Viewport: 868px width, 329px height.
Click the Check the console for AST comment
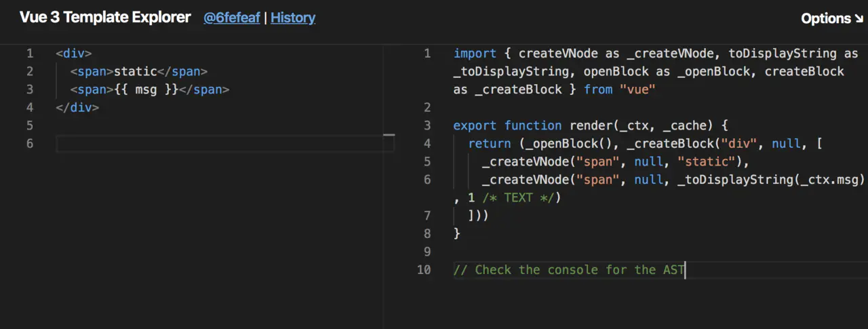pyautogui.click(x=569, y=270)
